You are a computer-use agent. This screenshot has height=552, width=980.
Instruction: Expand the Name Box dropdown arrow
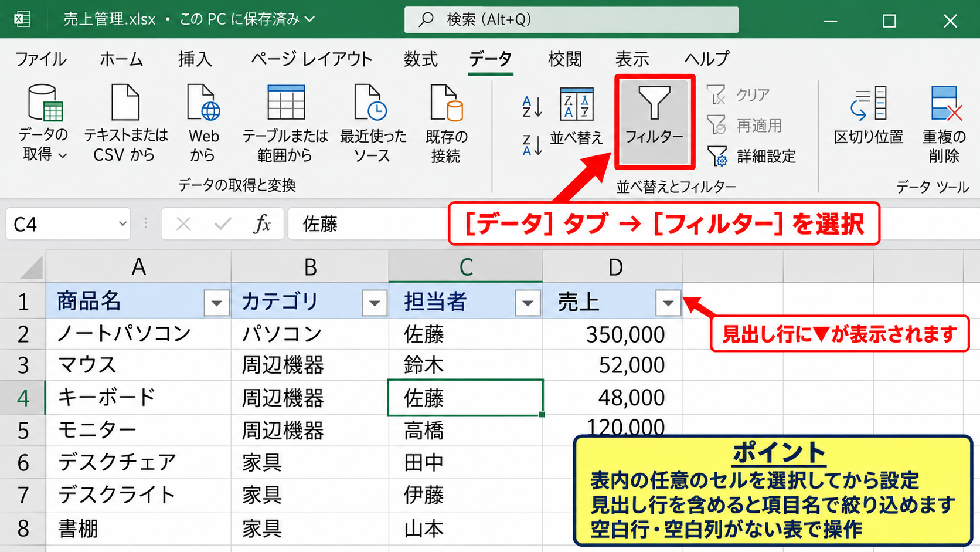tap(122, 224)
